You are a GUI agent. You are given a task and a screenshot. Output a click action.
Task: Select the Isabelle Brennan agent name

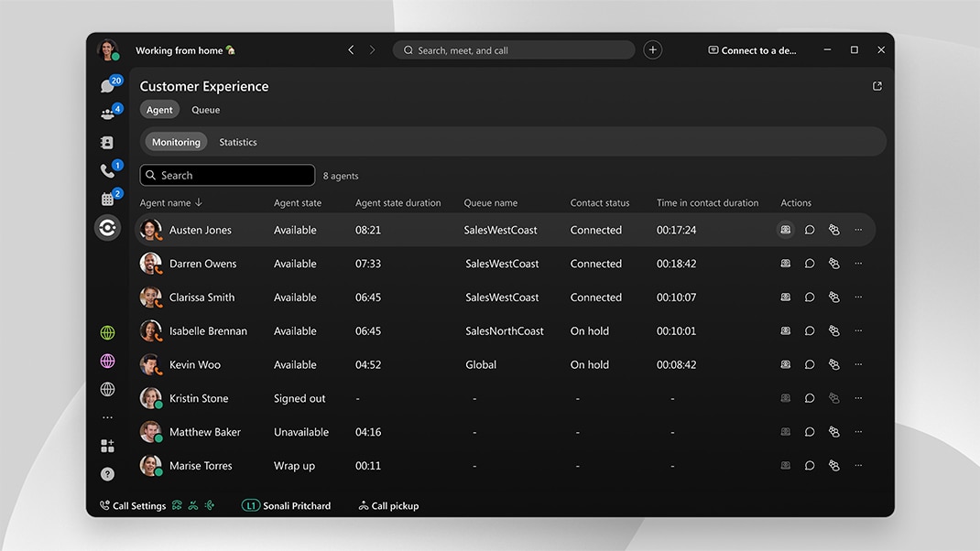208,331
